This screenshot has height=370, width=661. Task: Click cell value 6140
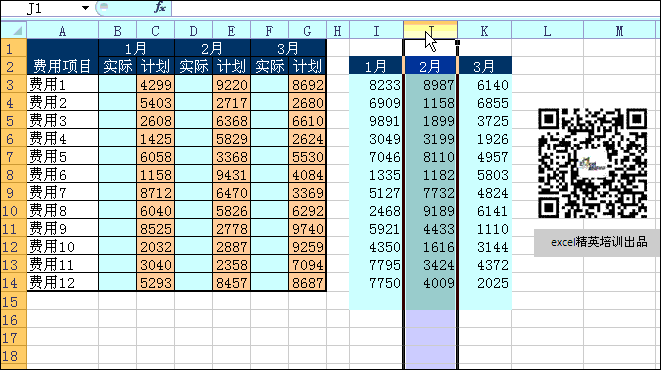click(x=484, y=85)
